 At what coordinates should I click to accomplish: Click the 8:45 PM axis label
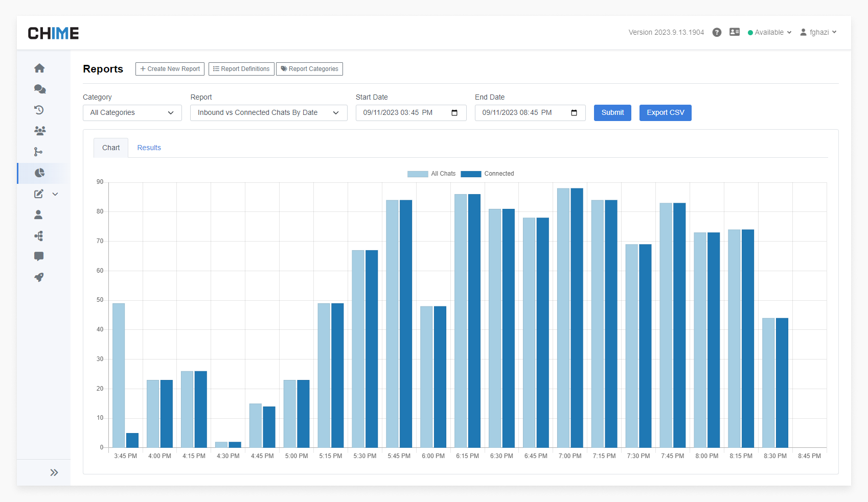809,456
